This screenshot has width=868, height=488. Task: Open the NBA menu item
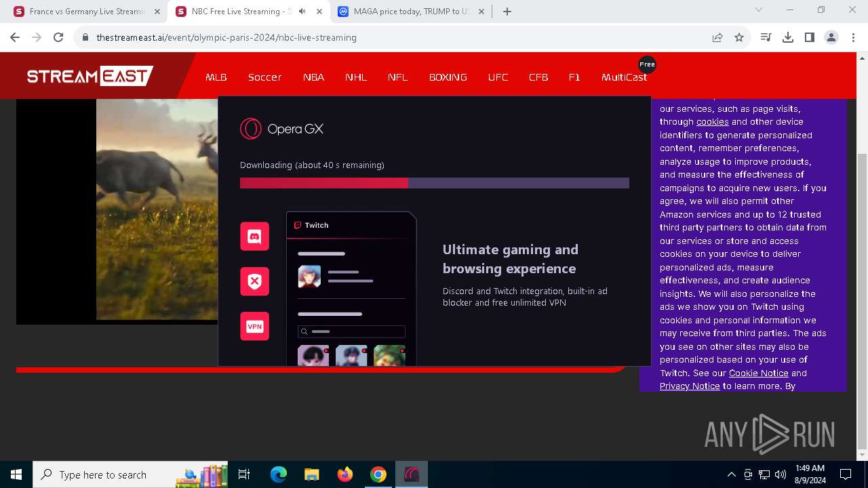pyautogui.click(x=313, y=77)
